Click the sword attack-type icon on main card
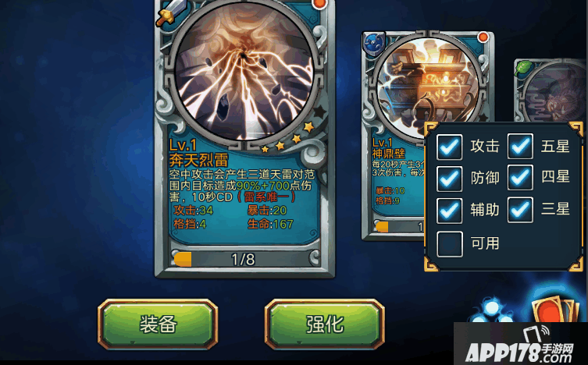 (x=173, y=12)
